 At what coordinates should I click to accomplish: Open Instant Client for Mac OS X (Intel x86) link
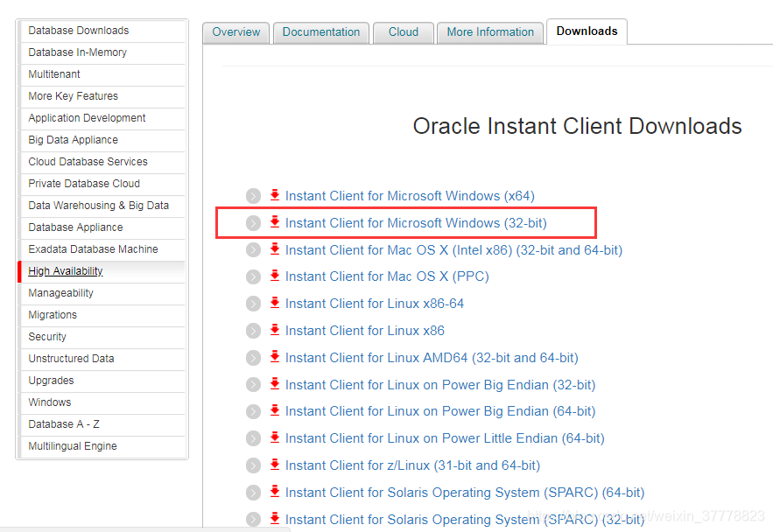pos(453,250)
